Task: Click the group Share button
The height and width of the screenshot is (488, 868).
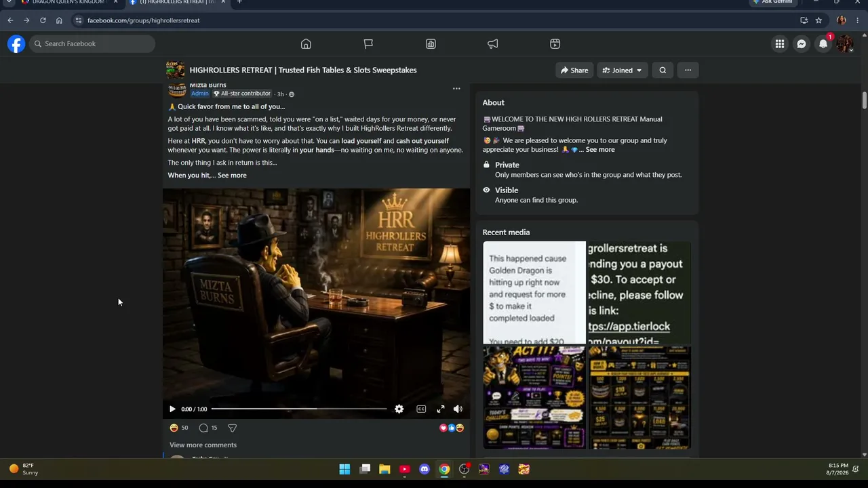Action: pyautogui.click(x=574, y=70)
